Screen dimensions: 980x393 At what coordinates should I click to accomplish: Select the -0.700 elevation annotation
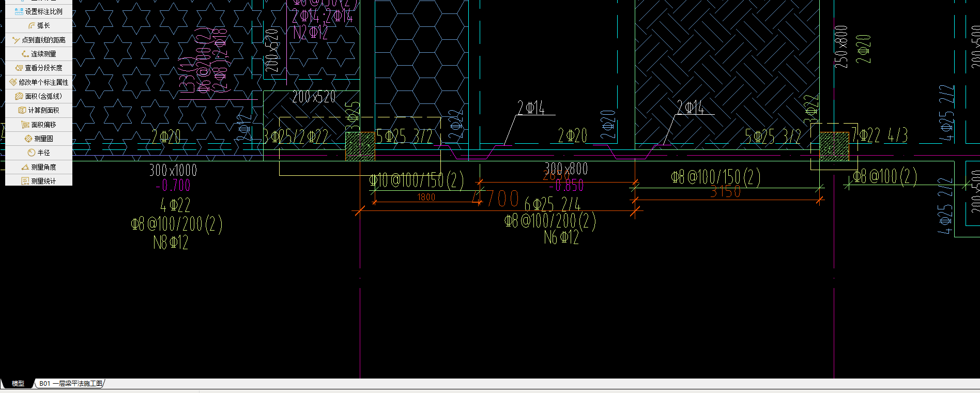pyautogui.click(x=173, y=186)
